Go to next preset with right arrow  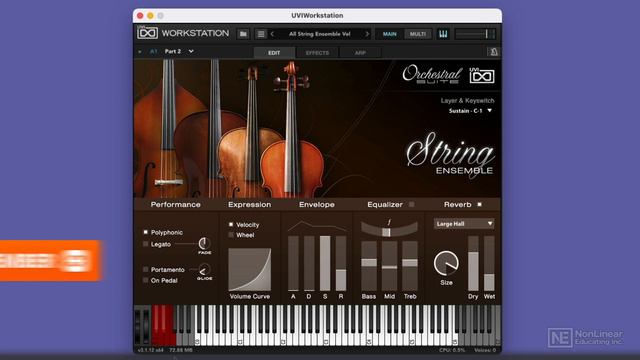tap(367, 34)
